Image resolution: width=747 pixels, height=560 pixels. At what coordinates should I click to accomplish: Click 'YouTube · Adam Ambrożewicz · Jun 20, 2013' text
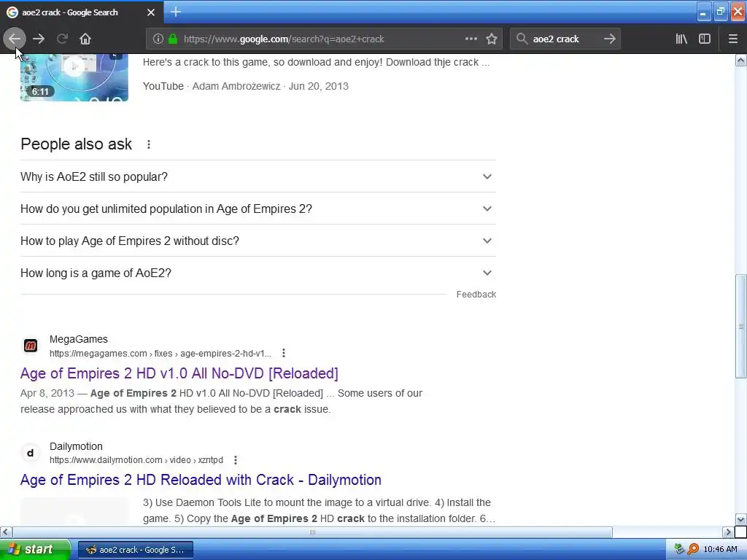click(246, 86)
